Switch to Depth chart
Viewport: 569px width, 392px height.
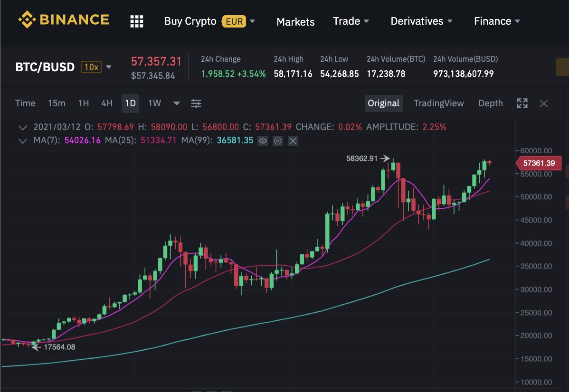coord(491,103)
